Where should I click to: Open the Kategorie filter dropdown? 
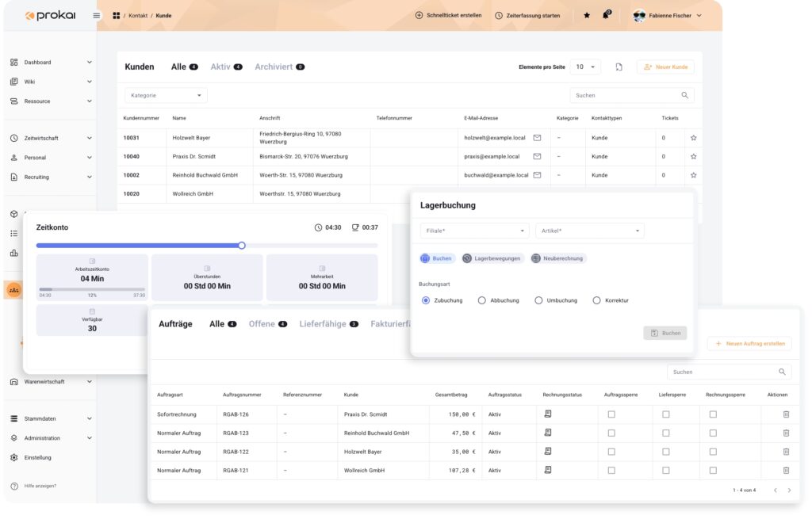(166, 95)
